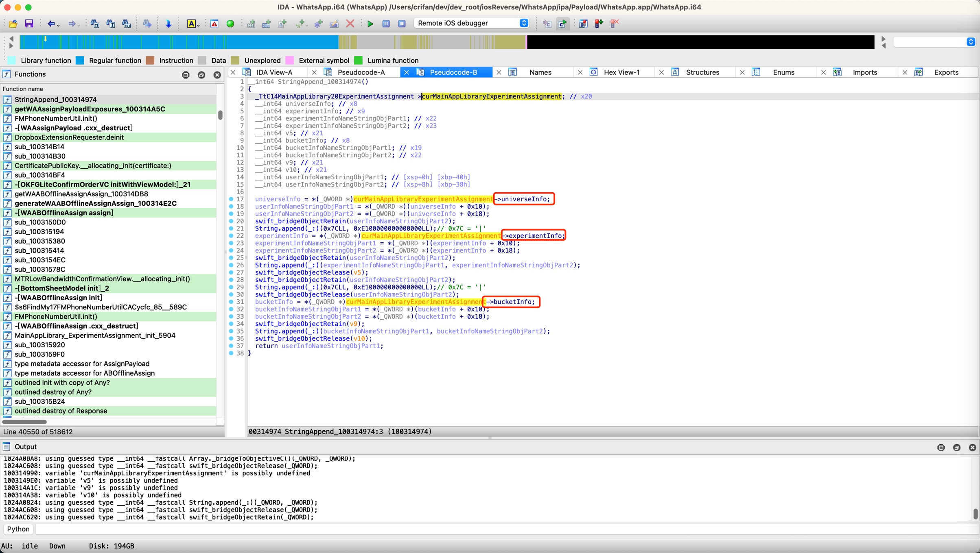This screenshot has height=553, width=980.
Task: Toggle the Library function legend checkbox
Action: (12, 60)
